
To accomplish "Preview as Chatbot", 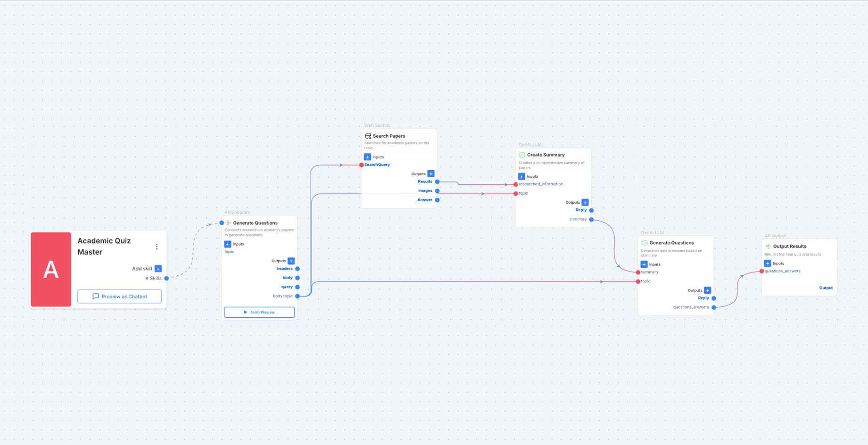I will point(120,297).
